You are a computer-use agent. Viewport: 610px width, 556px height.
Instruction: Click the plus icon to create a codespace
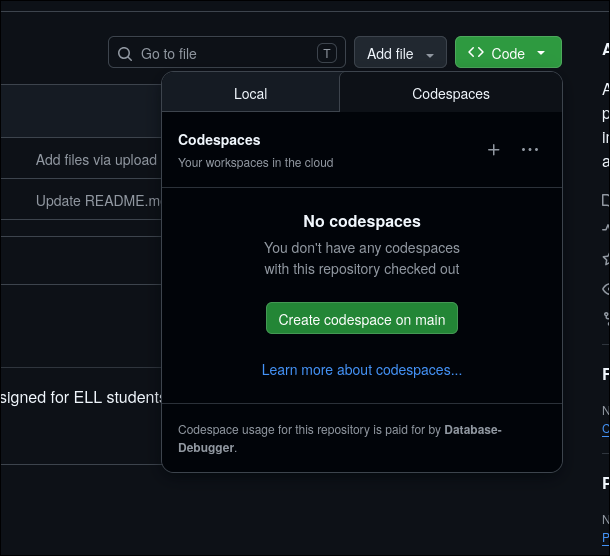tap(494, 150)
